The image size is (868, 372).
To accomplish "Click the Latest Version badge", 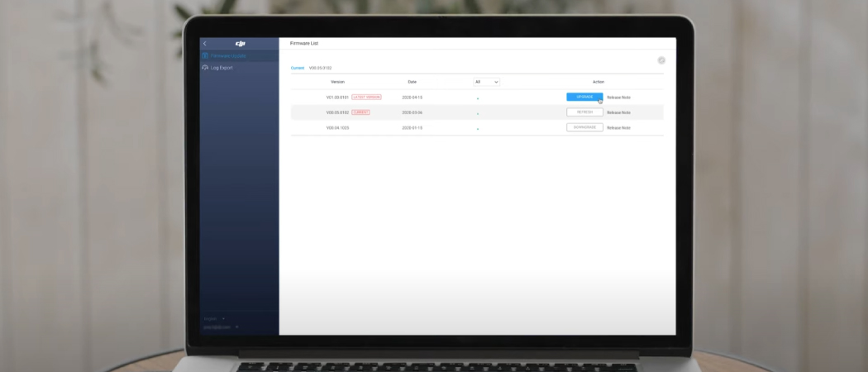I will pos(366,97).
